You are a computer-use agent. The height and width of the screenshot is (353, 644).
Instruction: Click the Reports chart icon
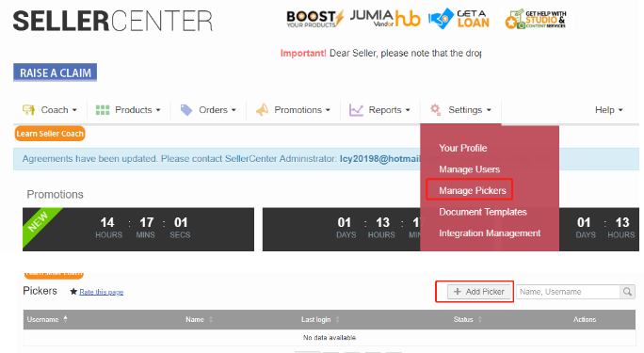(356, 109)
